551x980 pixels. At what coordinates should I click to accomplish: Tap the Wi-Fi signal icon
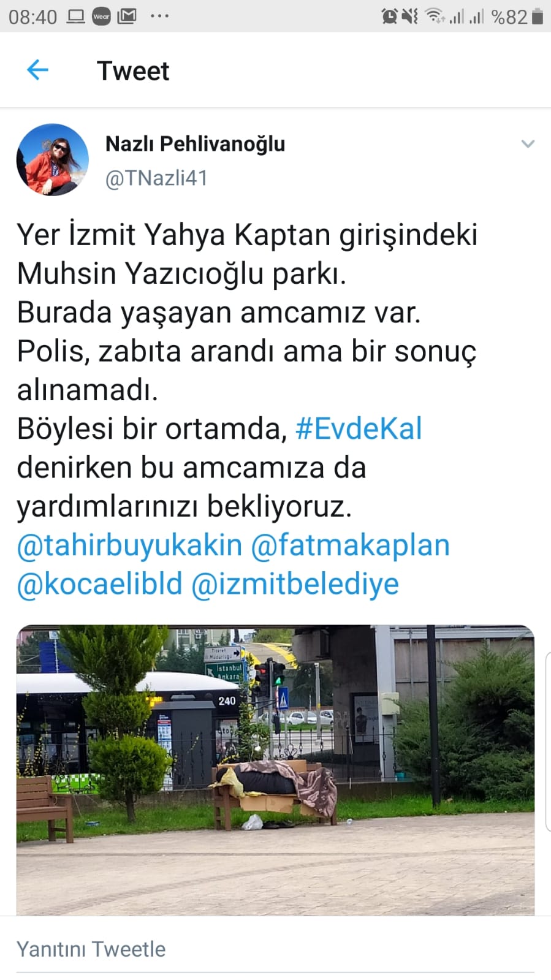coord(435,17)
